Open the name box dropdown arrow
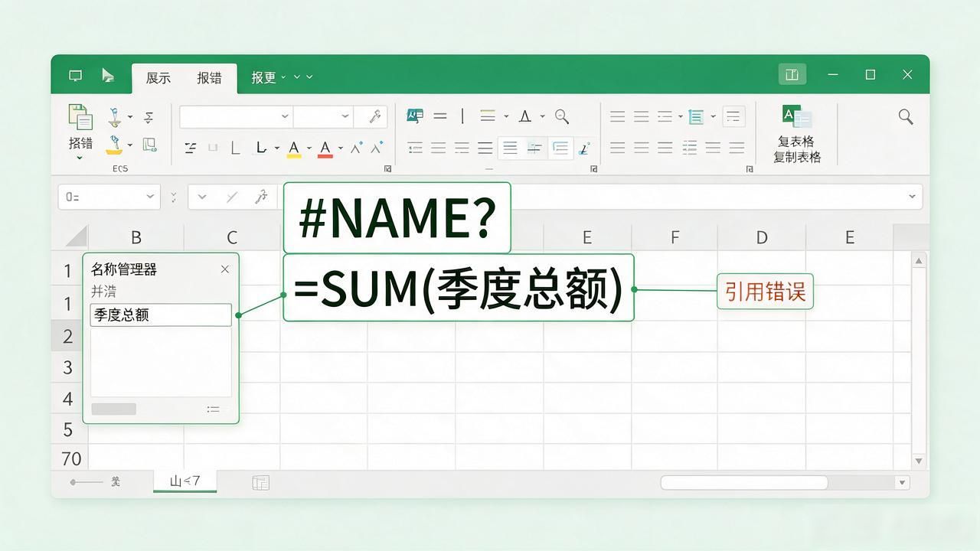Screen dimensions: 980x551 [x=150, y=197]
